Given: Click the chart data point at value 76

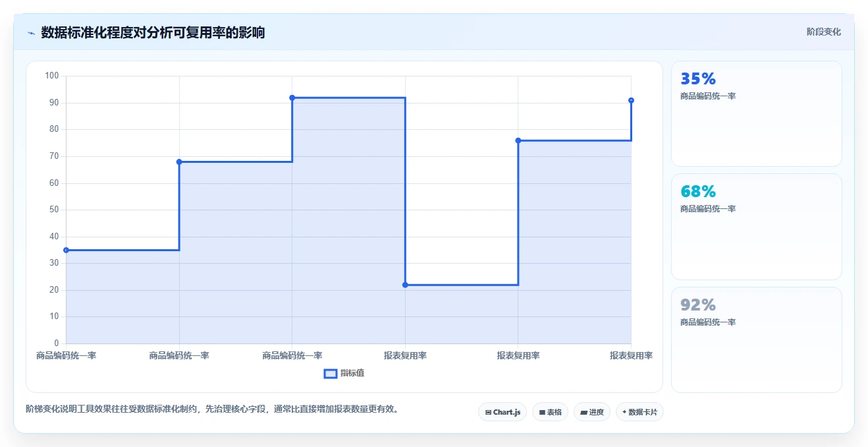Looking at the screenshot, I should [x=518, y=140].
